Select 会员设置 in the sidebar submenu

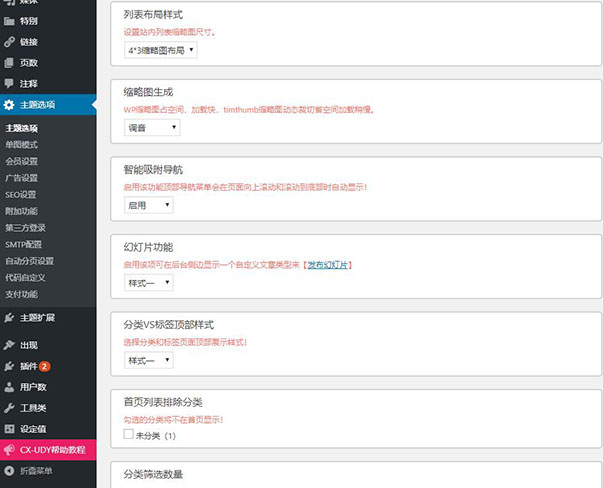point(22,161)
